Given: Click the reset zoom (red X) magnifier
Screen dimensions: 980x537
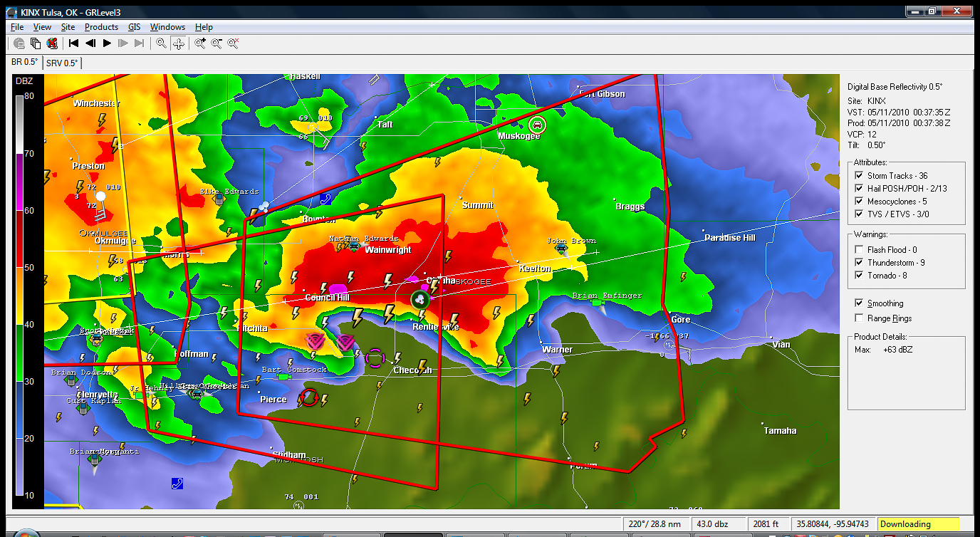Looking at the screenshot, I should pos(233,43).
